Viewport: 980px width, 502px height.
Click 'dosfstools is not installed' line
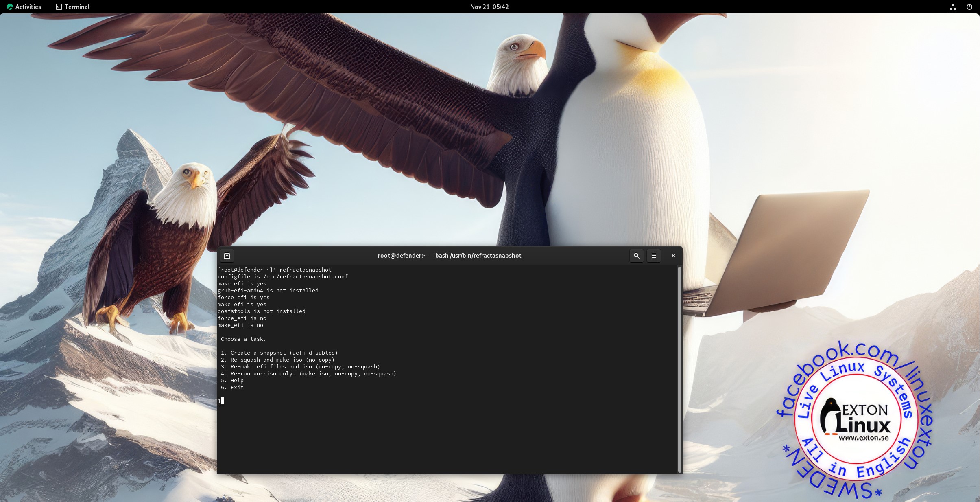(x=262, y=311)
